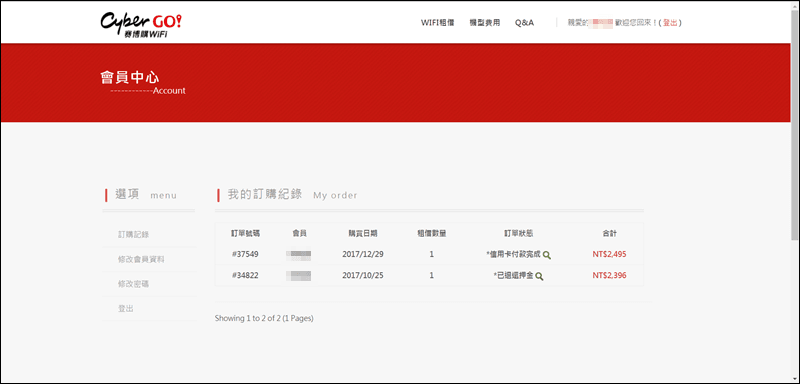
Task: Click the 租借數量 column header
Action: [x=432, y=233]
